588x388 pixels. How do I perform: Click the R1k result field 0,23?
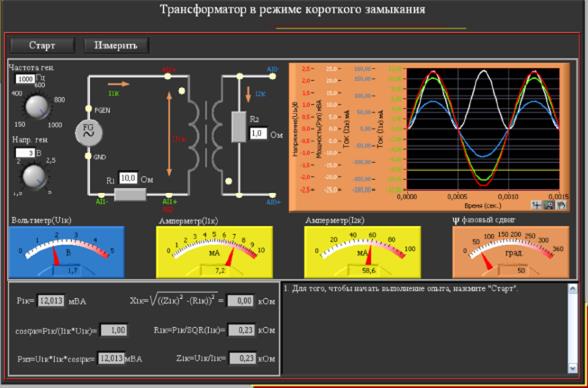click(242, 330)
